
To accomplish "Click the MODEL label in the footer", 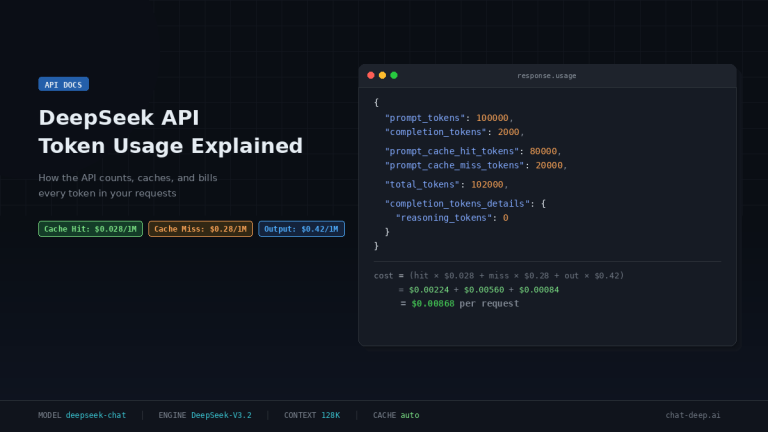I will pos(49,415).
